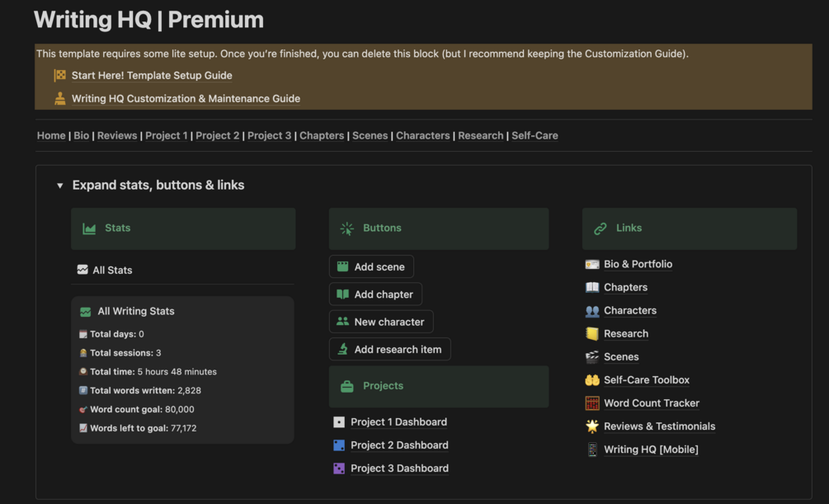Click the blue dice icon for Project 2
Image resolution: width=829 pixels, height=504 pixels.
click(339, 445)
